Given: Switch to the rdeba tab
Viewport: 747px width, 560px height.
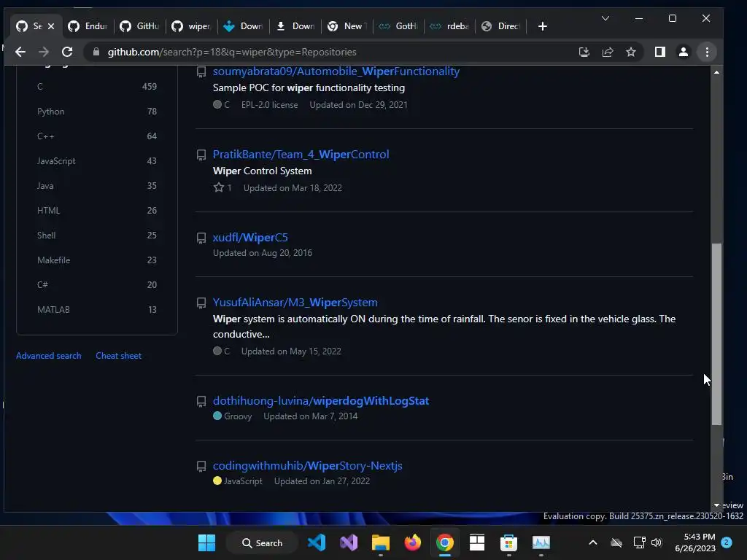Looking at the screenshot, I should (450, 26).
